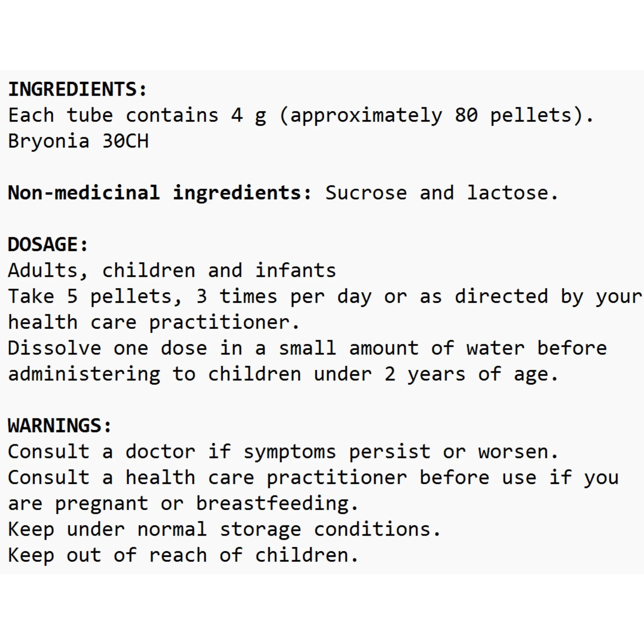Click the words Sucrose and lactose

pyautogui.click(x=442, y=193)
